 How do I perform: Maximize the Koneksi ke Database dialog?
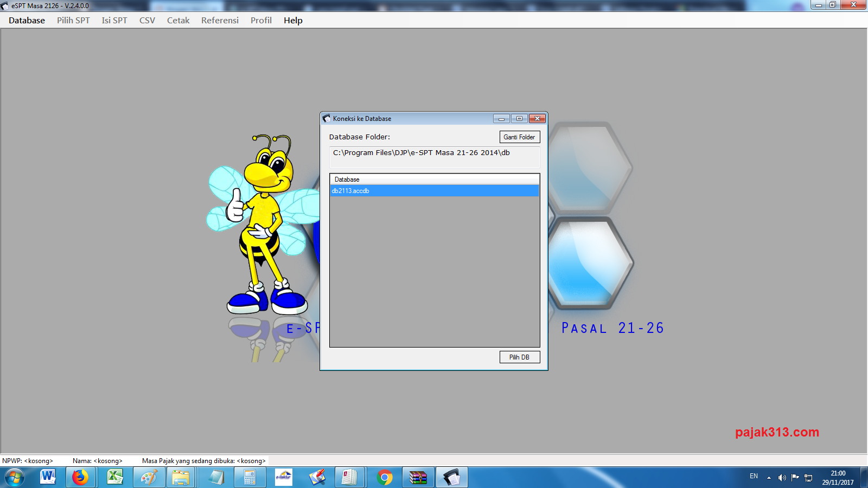click(519, 119)
